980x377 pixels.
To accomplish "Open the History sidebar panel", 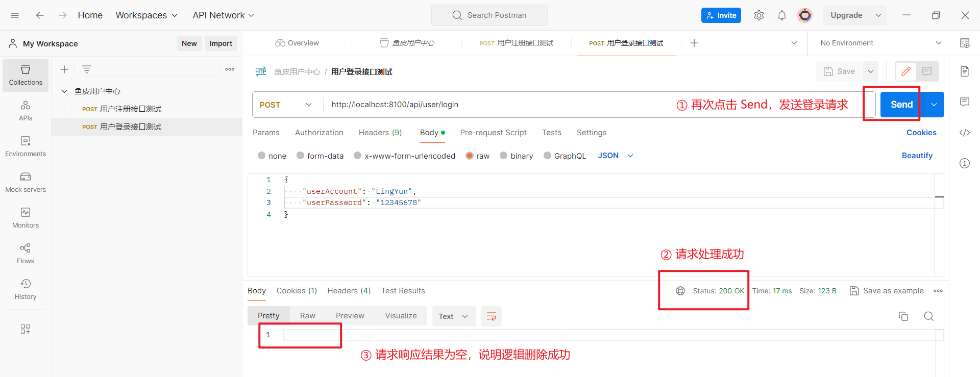I will [26, 289].
